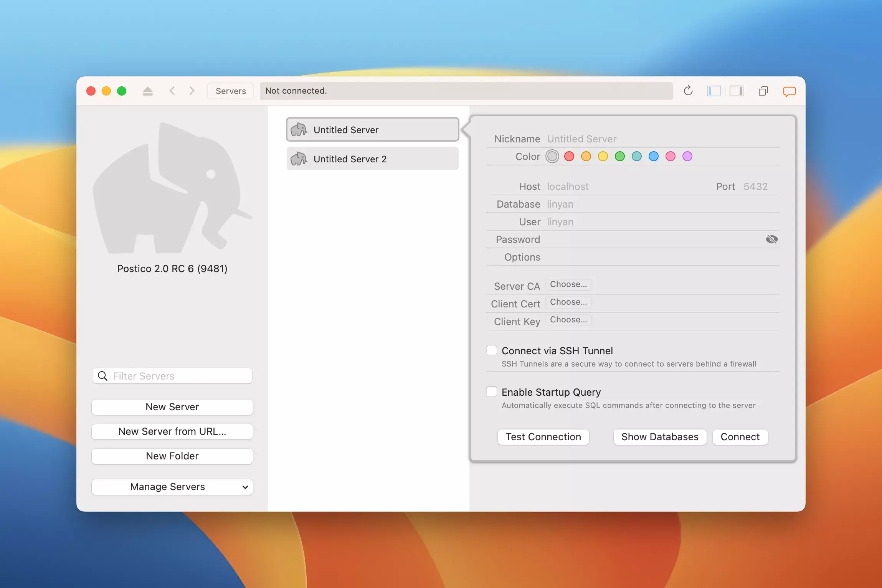Open the Client Key Choose dropdown
The height and width of the screenshot is (588, 882).
pyautogui.click(x=568, y=320)
